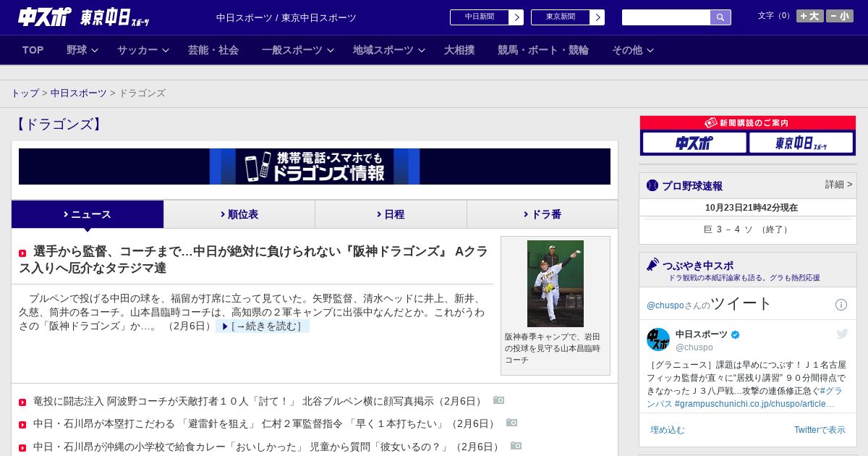Follow the 中日スポーツ breadcrumb link
This screenshot has width=868, height=456.
79,93
